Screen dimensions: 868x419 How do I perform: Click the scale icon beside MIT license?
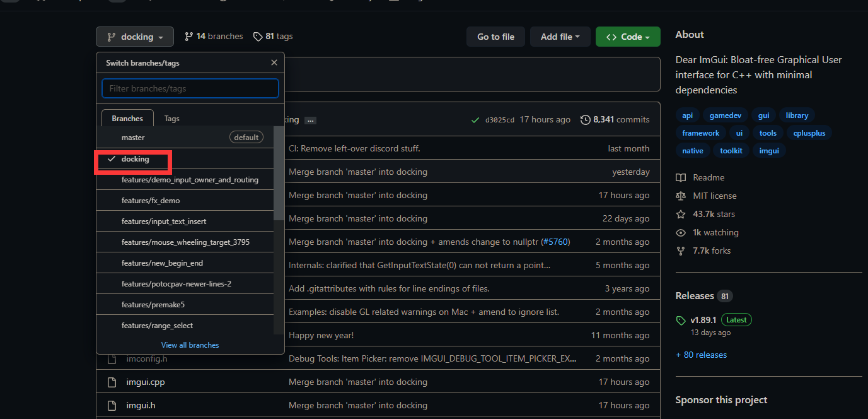pos(681,196)
